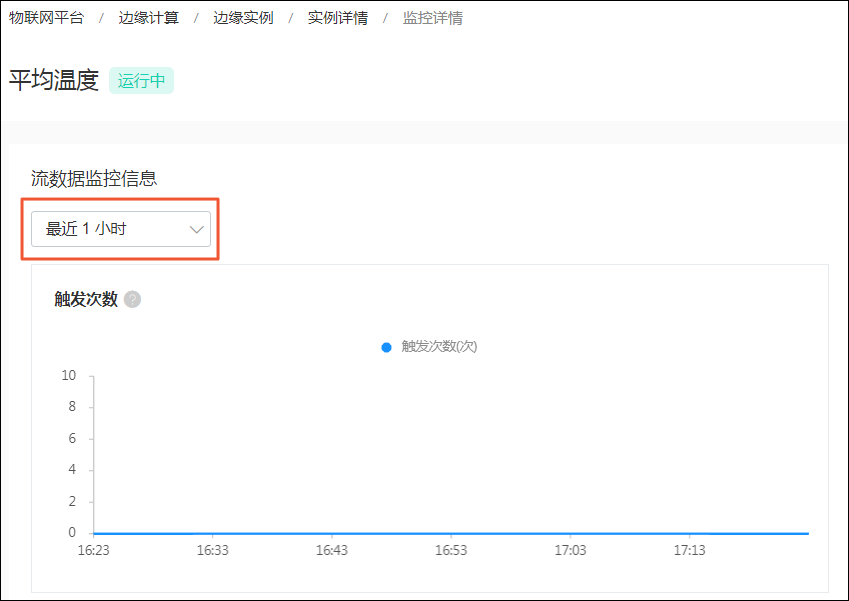
Task: Go to 物联网平台 breadcrumb
Action: (47, 18)
